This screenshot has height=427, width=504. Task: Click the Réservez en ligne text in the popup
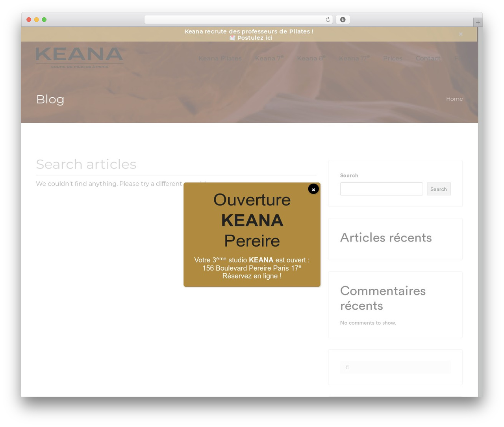pos(252,276)
